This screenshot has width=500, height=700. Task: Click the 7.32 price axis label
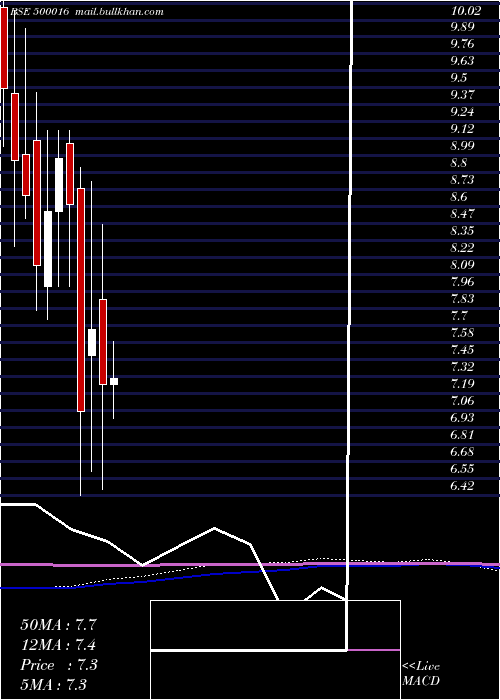pos(462,367)
